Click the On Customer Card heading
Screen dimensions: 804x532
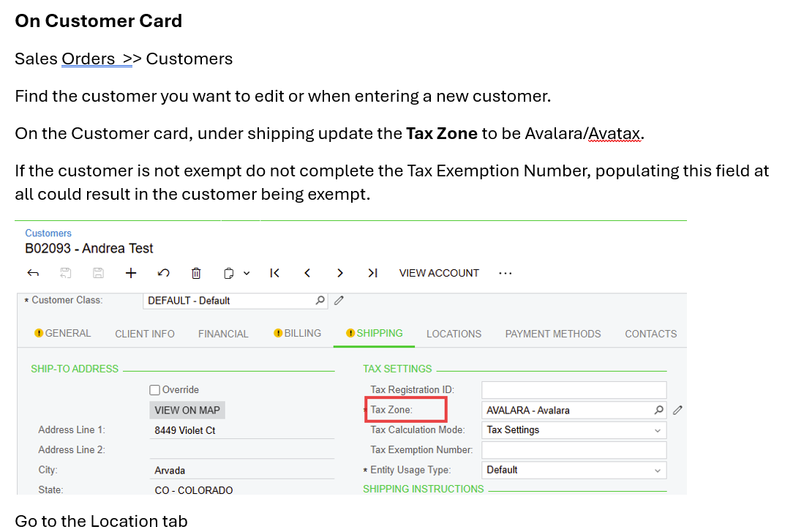(x=99, y=21)
